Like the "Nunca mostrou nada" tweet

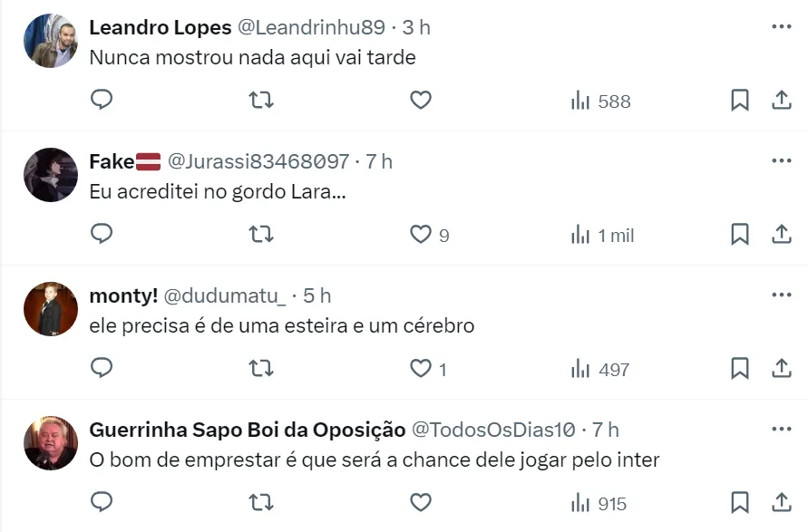click(421, 100)
